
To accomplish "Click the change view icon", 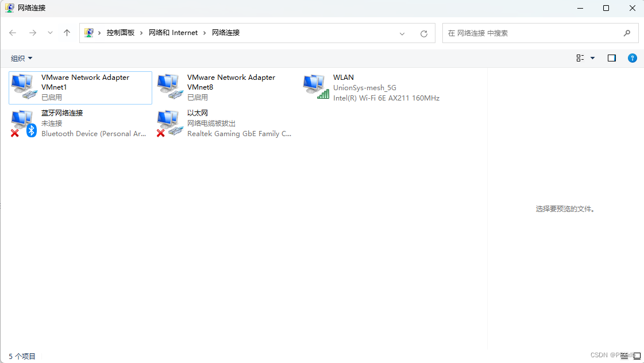I will click(x=580, y=59).
